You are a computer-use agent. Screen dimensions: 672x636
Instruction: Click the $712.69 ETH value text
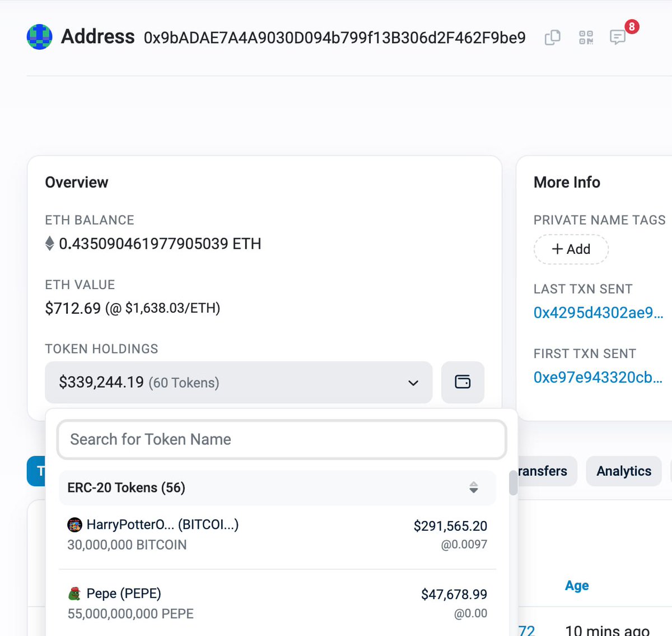[x=73, y=308]
